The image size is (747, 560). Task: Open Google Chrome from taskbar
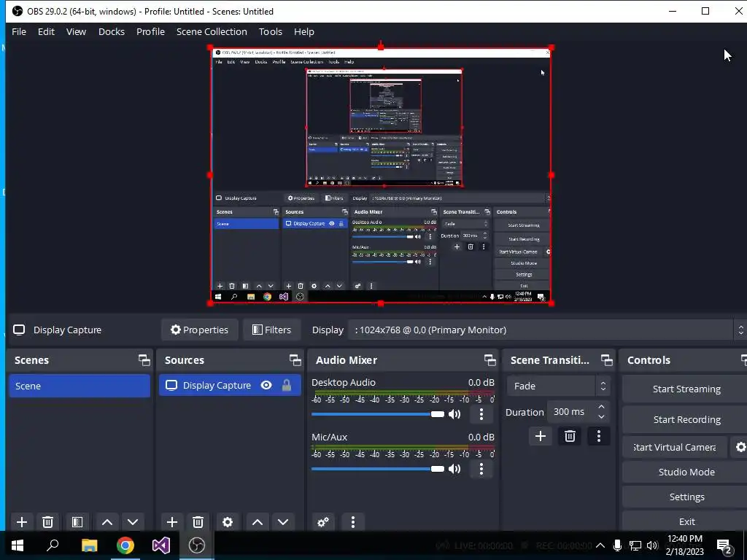125,545
